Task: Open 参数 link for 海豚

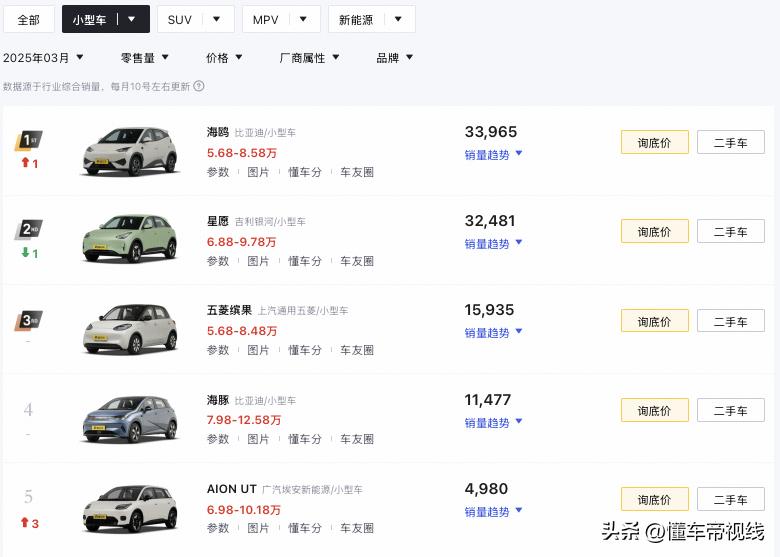Action: [218, 439]
